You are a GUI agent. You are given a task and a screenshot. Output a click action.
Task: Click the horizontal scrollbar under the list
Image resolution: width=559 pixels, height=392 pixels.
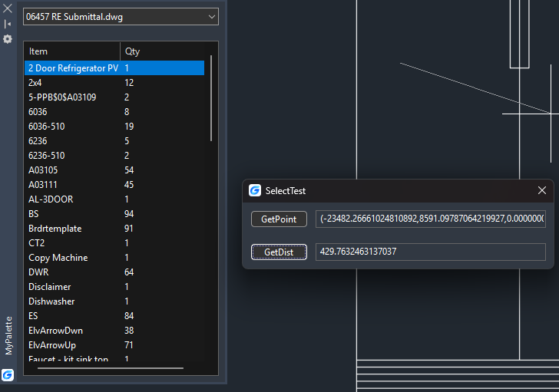click(x=111, y=368)
